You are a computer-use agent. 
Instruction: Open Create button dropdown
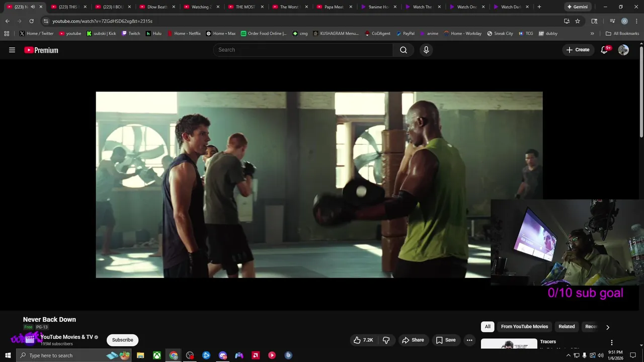pyautogui.click(x=578, y=50)
